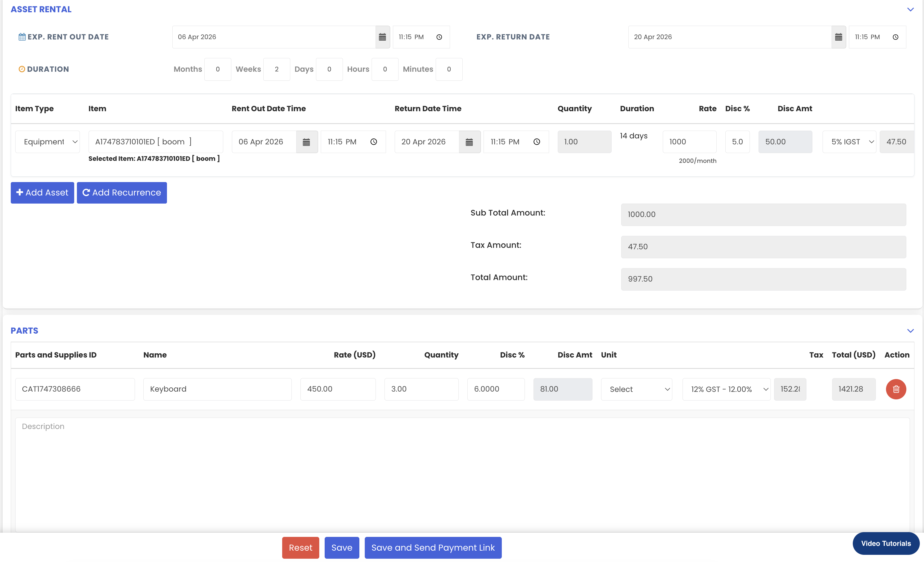Screen dimensions: 924x562
Task: Delete the Keyboard part row
Action: (896, 389)
